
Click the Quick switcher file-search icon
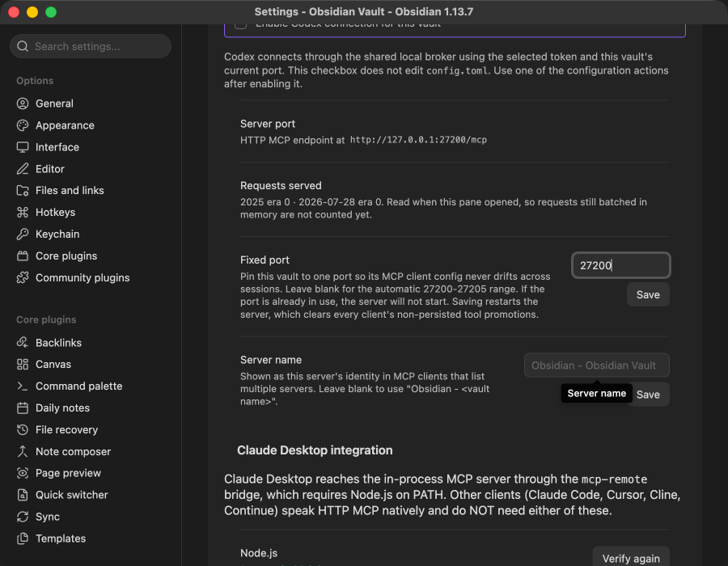pos(23,495)
